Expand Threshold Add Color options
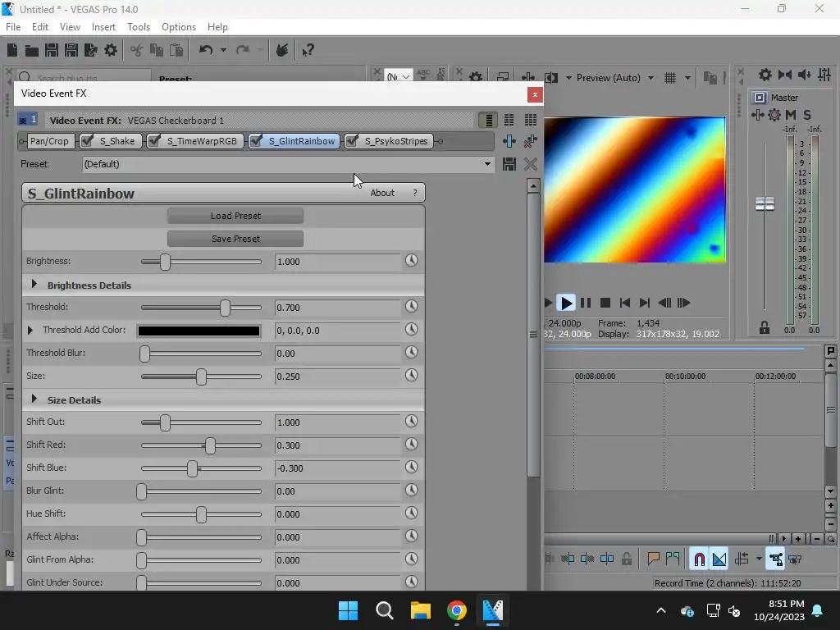The image size is (840, 630). [x=30, y=330]
